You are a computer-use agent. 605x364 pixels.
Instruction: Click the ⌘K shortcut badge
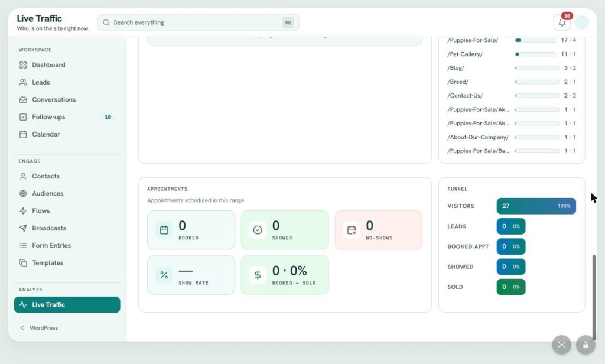(288, 22)
